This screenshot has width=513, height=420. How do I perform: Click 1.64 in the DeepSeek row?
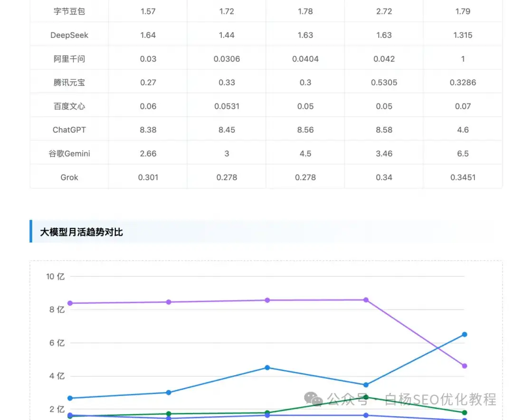148,35
